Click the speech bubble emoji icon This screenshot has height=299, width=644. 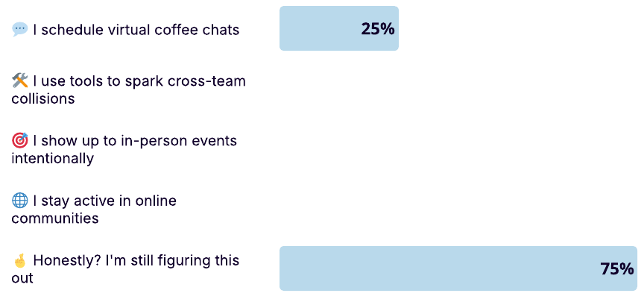click(x=19, y=30)
